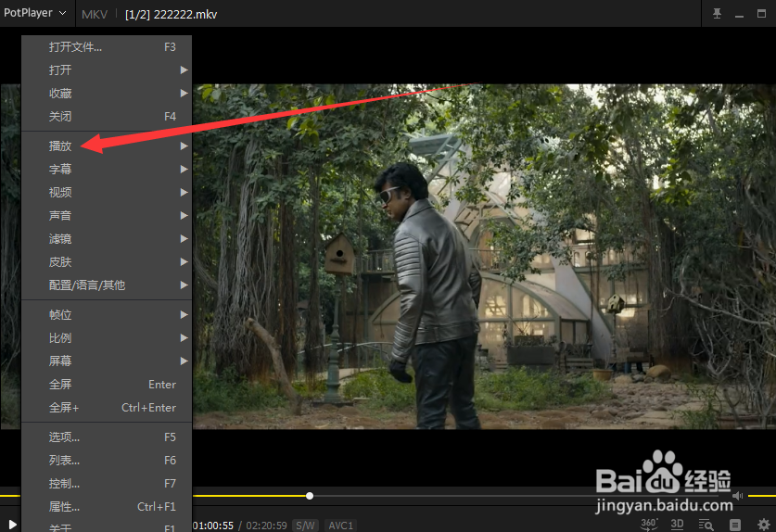This screenshot has height=532, width=776.
Task: Open 属性... Ctrl+F1 entry
Action: point(107,506)
